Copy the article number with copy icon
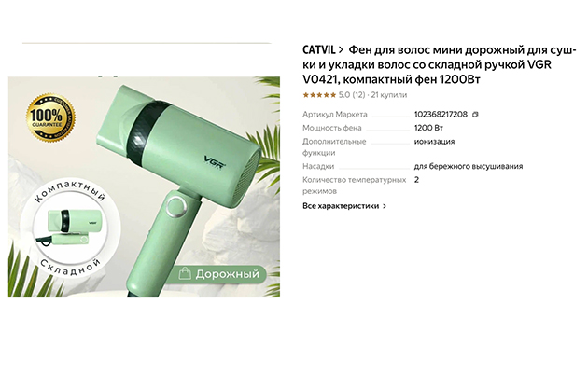588x373 pixels. (x=475, y=115)
